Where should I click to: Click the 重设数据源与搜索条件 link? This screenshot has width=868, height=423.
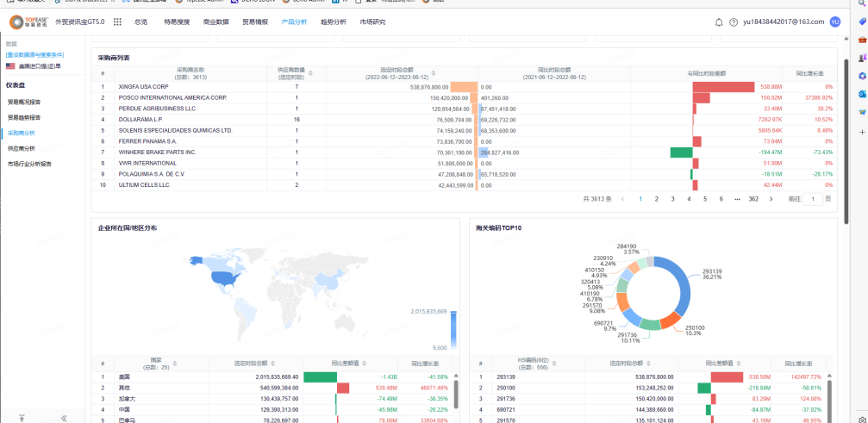34,55
